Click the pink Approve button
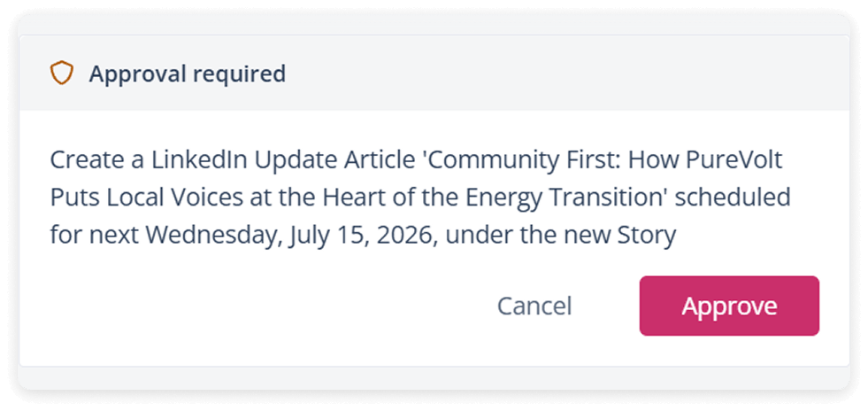Image resolution: width=868 pixels, height=411 pixels. click(x=729, y=306)
